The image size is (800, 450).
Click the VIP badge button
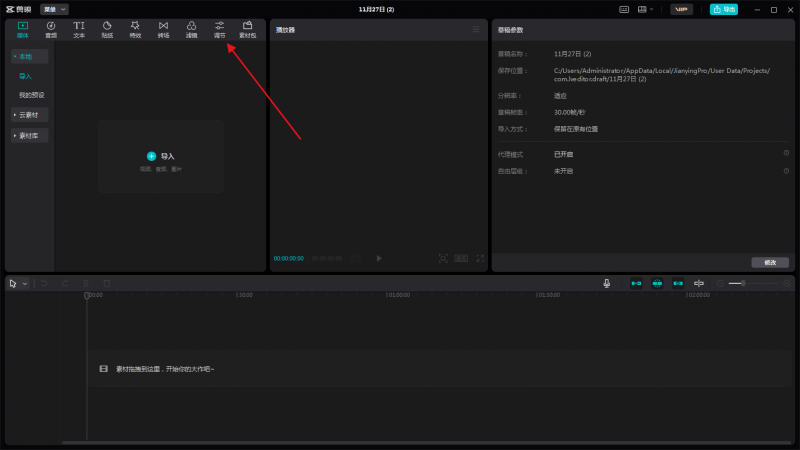click(681, 9)
